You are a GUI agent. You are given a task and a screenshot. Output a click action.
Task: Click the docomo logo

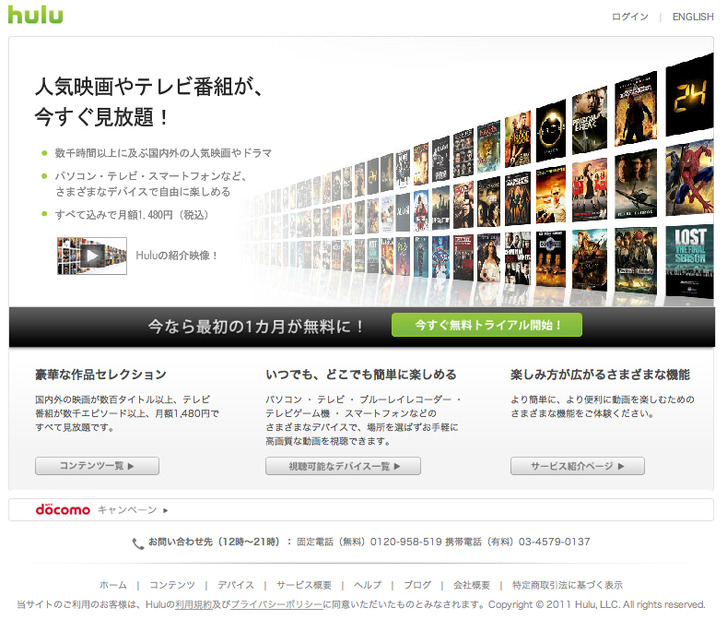tap(63, 510)
